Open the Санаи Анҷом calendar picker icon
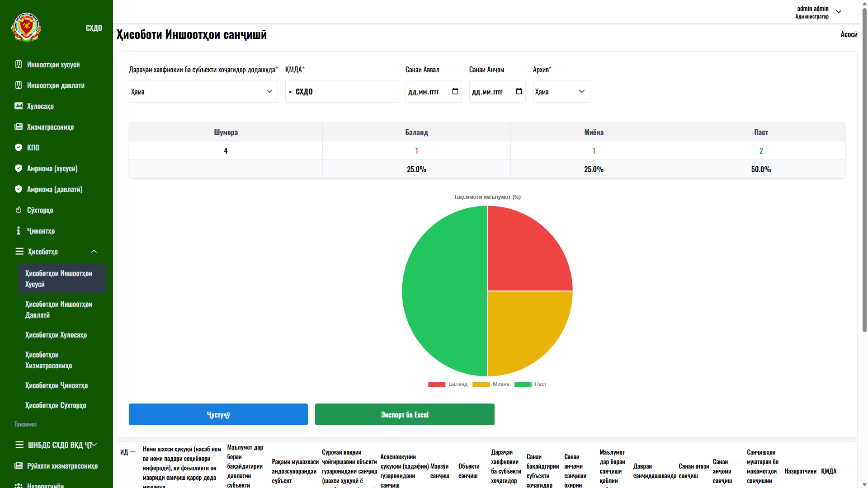This screenshot has height=488, width=868. (x=519, y=91)
